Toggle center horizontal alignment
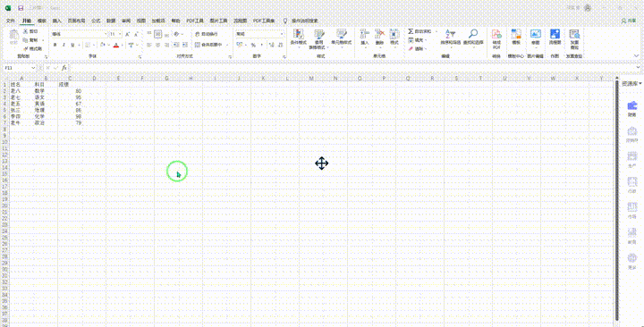 [157, 45]
